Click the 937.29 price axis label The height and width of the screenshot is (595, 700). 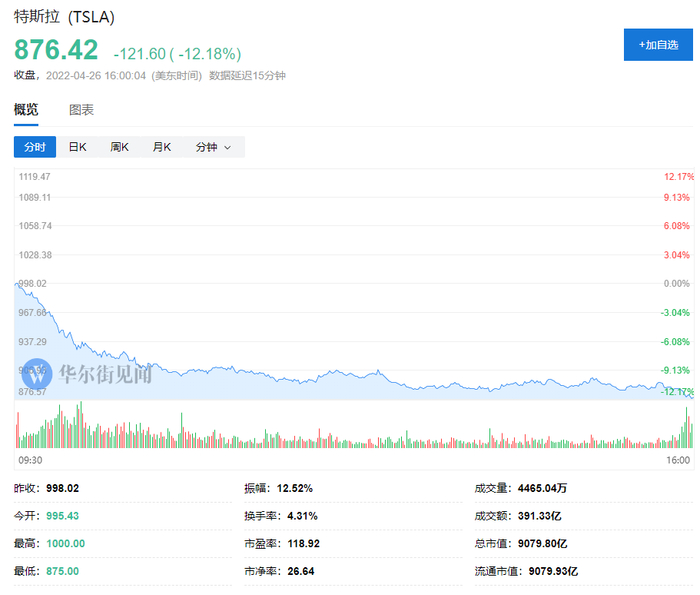point(32,342)
